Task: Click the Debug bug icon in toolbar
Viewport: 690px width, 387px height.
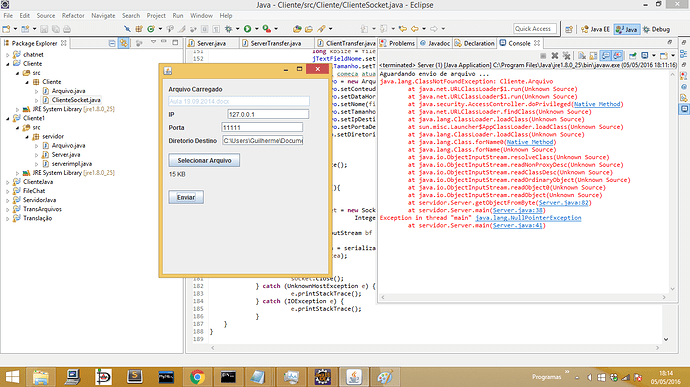Action: 228,29
